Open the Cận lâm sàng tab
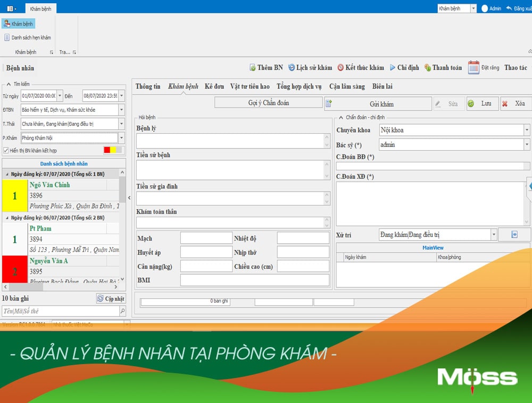This screenshot has width=532, height=403. point(346,86)
